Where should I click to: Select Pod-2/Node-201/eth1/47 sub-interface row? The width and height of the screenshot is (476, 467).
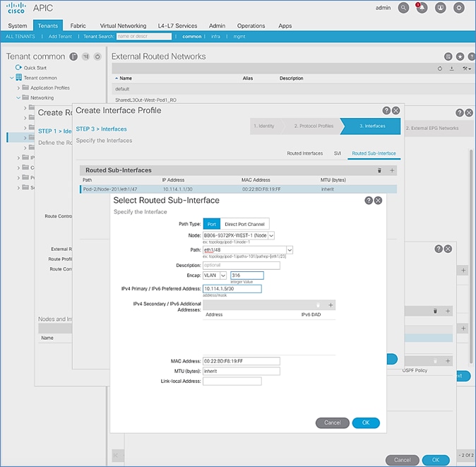(238, 189)
